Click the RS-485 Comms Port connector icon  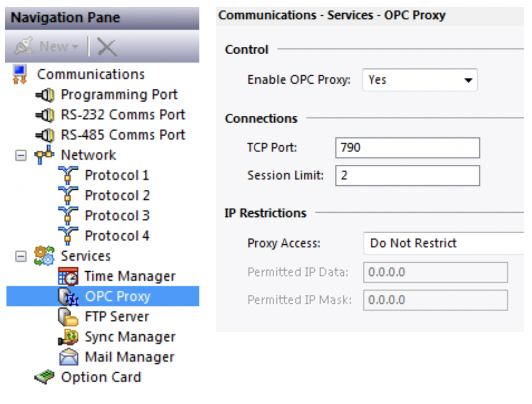pyautogui.click(x=45, y=135)
